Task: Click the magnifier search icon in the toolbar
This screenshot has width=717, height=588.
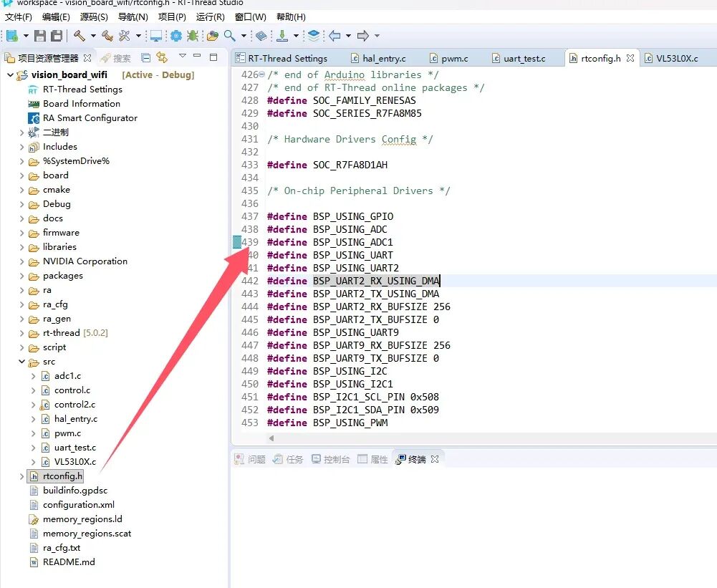Action: click(x=229, y=35)
